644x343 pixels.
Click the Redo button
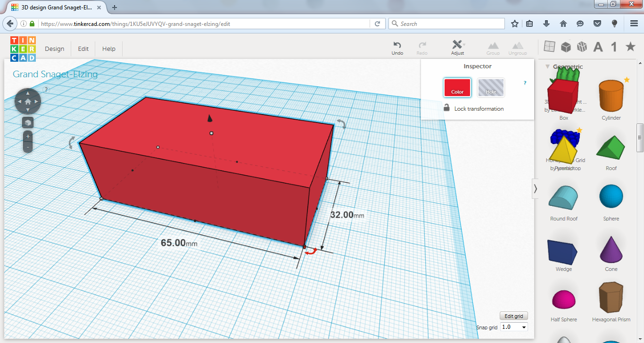pyautogui.click(x=422, y=48)
